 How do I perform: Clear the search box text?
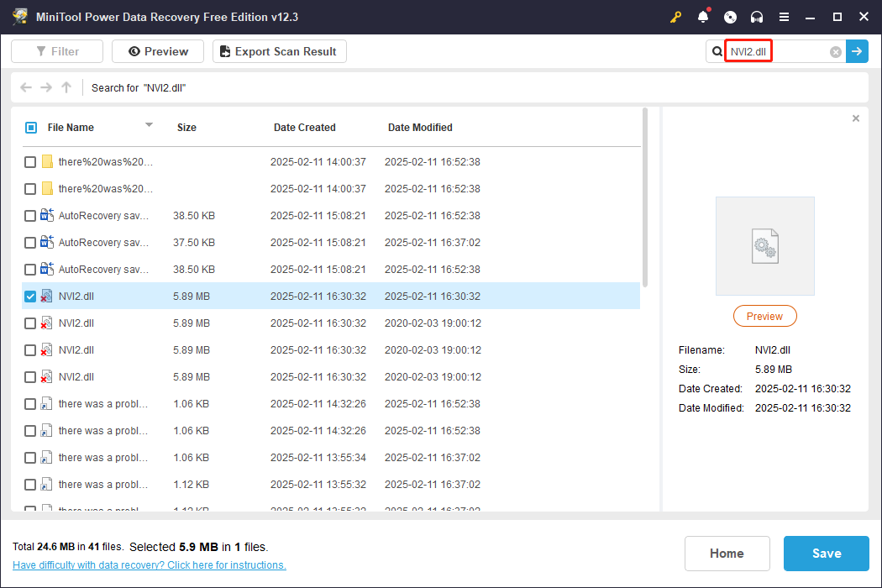(836, 52)
